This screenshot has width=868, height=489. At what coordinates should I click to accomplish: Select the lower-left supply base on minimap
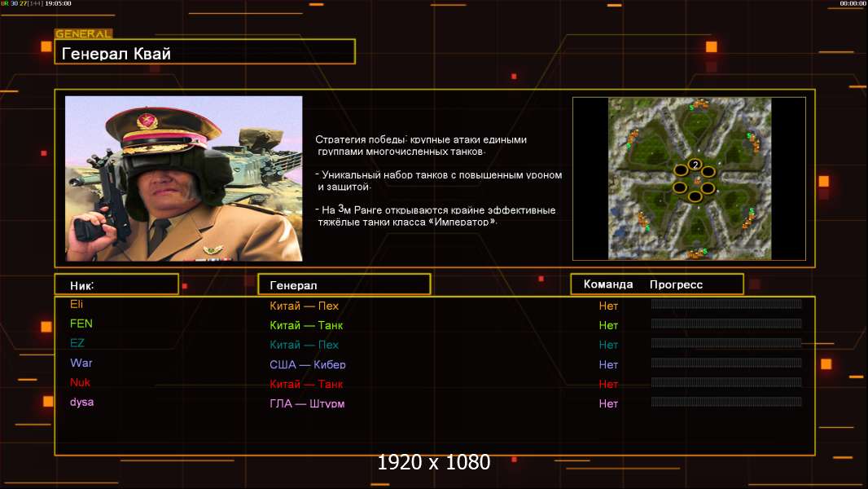coord(643,220)
